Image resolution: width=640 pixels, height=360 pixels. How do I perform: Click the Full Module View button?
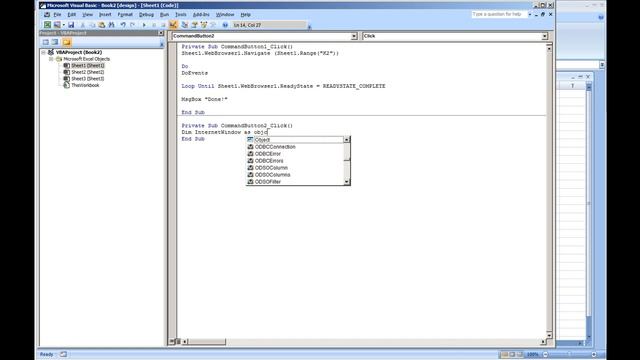pos(178,341)
